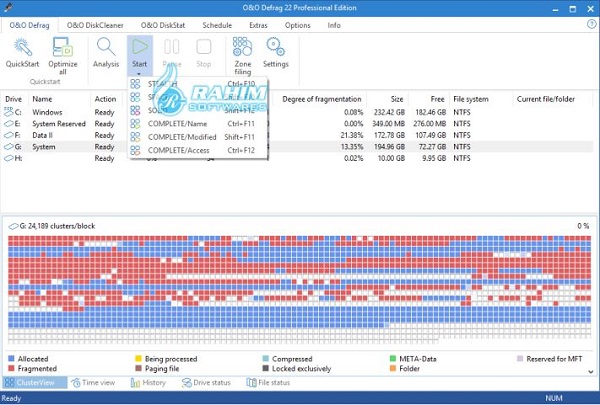Select the Windows drive row

click(x=297, y=112)
